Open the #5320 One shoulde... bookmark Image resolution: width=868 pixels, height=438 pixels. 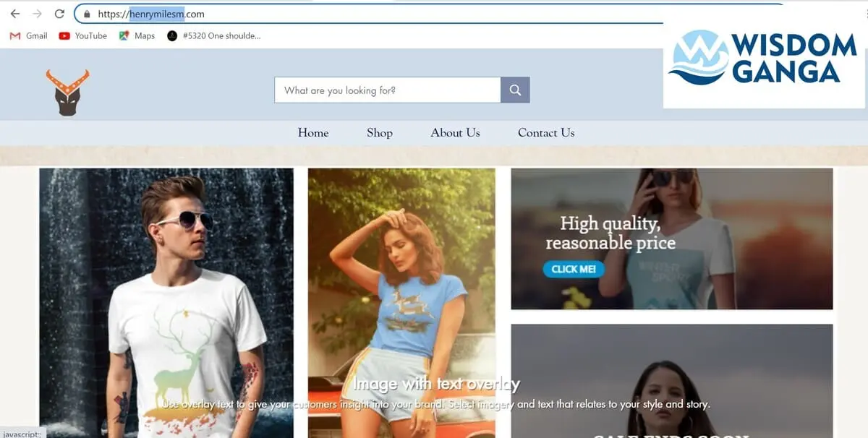(213, 35)
